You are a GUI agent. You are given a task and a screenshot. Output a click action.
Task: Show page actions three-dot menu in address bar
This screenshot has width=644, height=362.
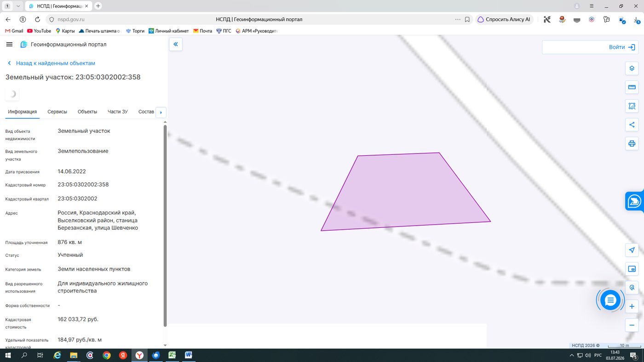[x=458, y=20]
